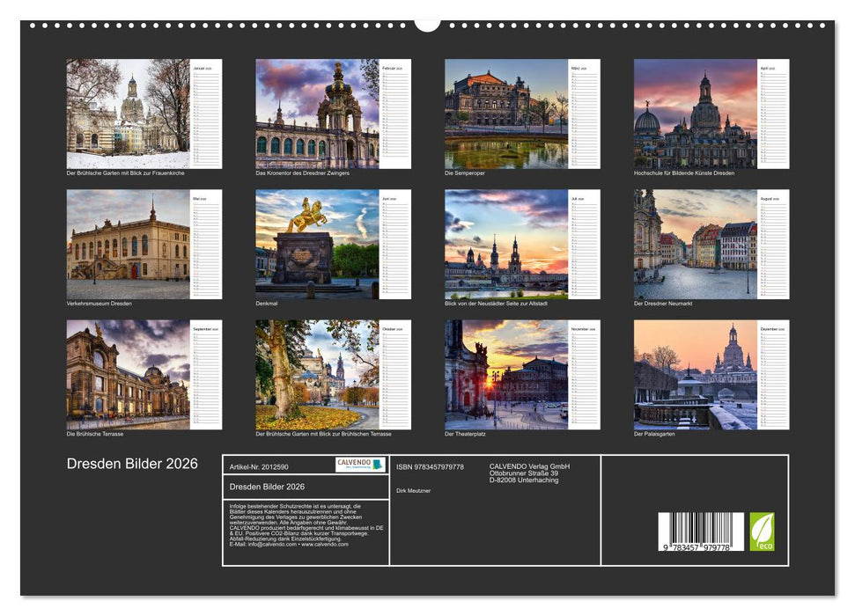Click the Artikel-Nr. 2012590 label

click(x=258, y=468)
